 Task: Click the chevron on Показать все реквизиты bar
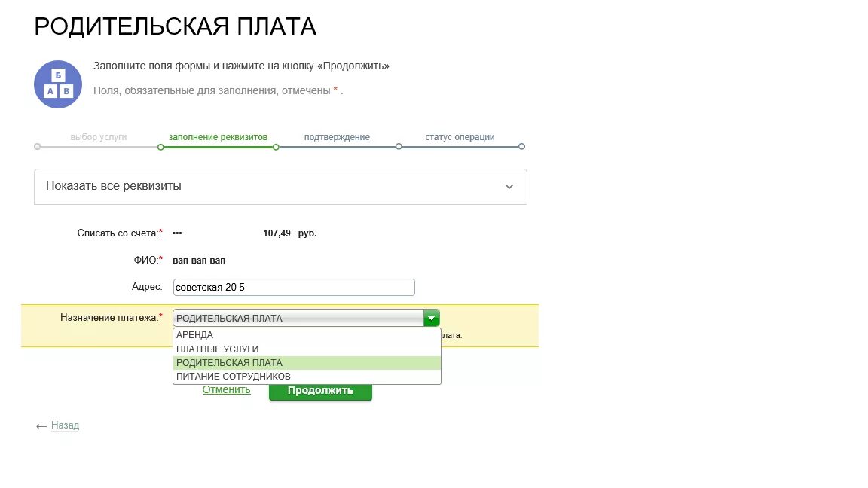509,186
